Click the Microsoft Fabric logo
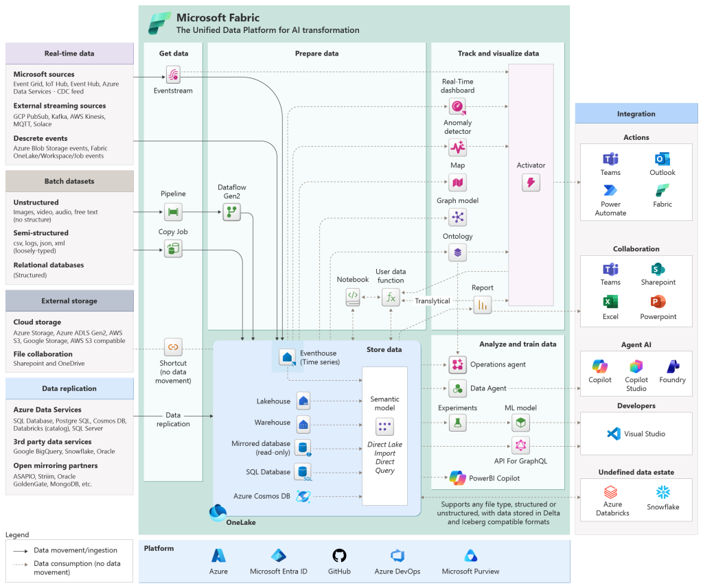Screen dimensions: 703x588 point(159,23)
